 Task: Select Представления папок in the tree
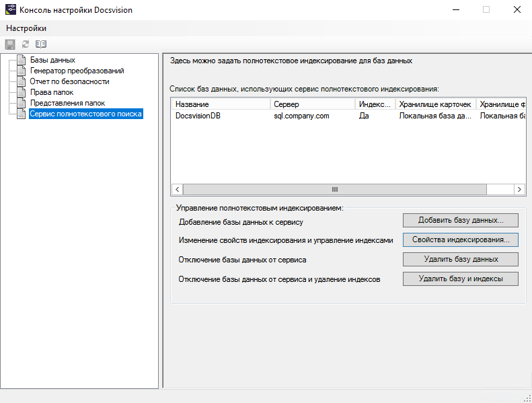pos(67,103)
